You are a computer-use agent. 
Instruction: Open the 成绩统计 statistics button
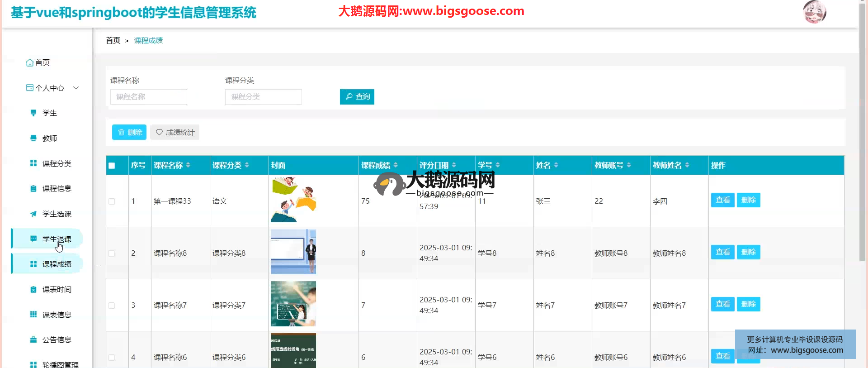click(x=175, y=132)
